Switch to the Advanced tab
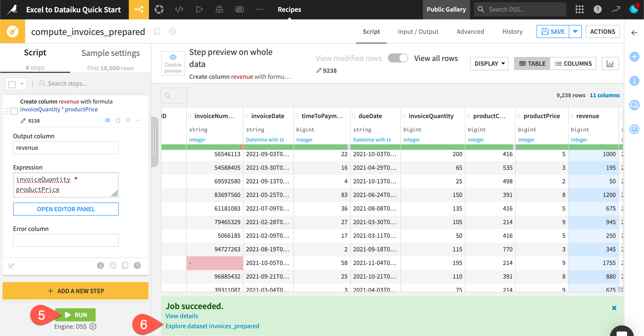 470,31
